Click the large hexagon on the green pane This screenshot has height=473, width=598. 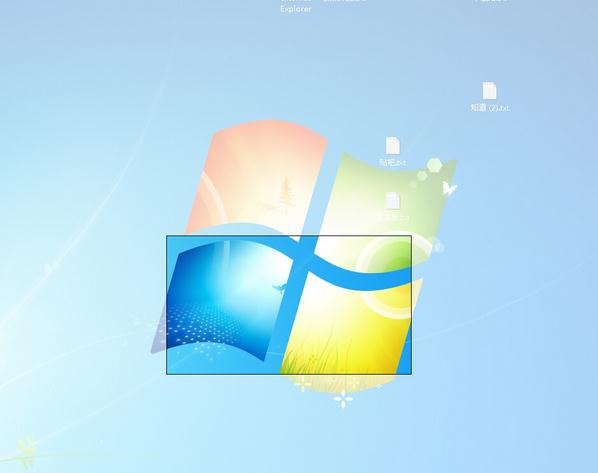[x=434, y=165]
